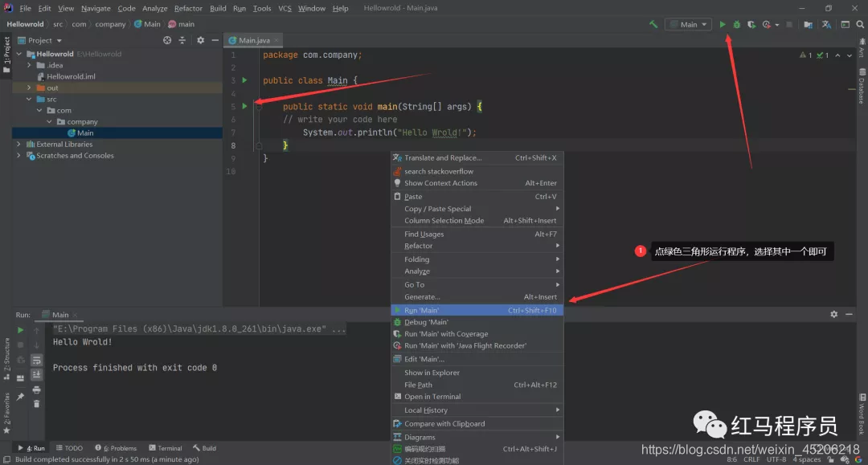The image size is (868, 465).
Task: Toggle read-only lock icon in status bar
Action: (x=830, y=459)
